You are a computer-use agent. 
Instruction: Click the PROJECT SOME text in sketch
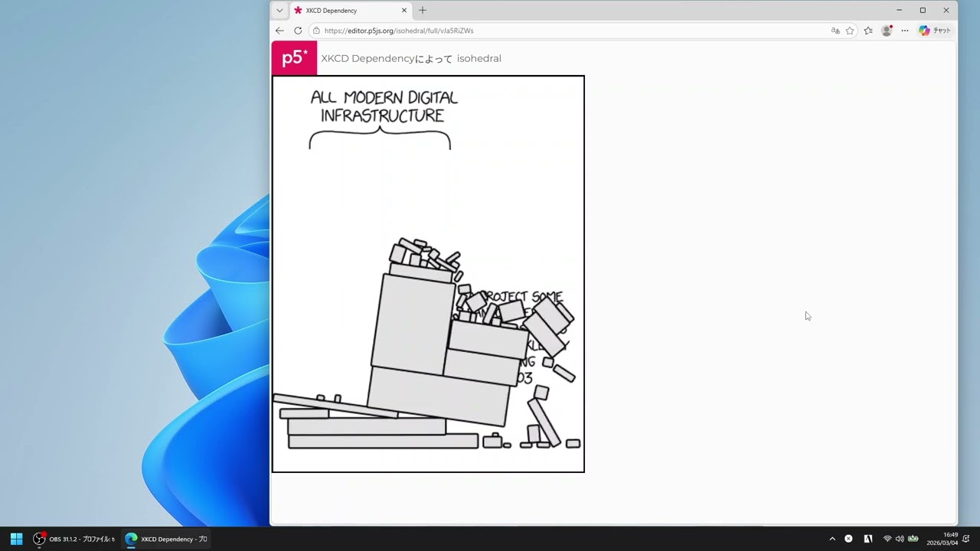[x=521, y=297]
